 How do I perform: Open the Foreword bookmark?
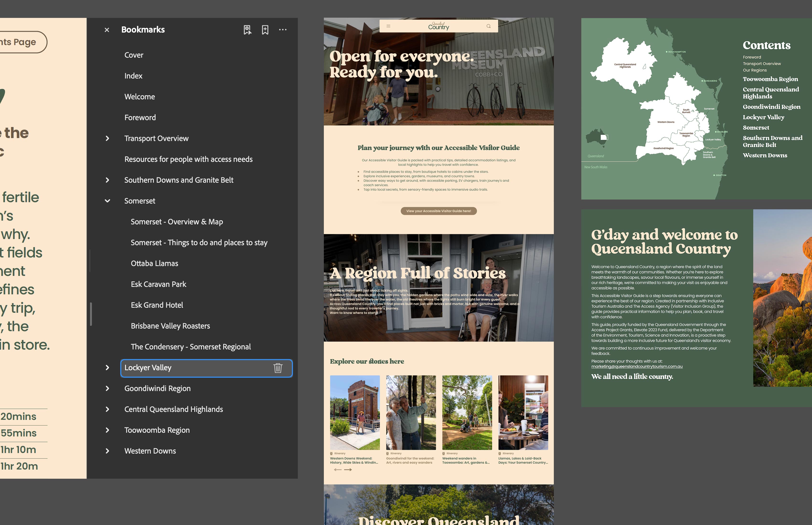(x=140, y=118)
